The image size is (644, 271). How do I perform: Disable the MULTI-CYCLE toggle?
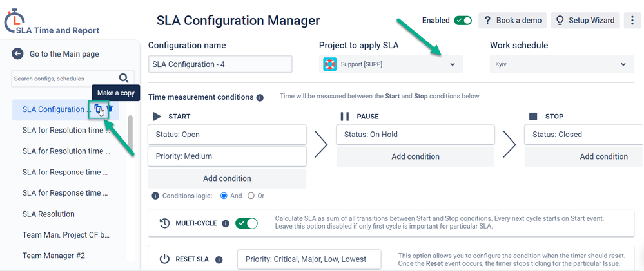coord(246,223)
